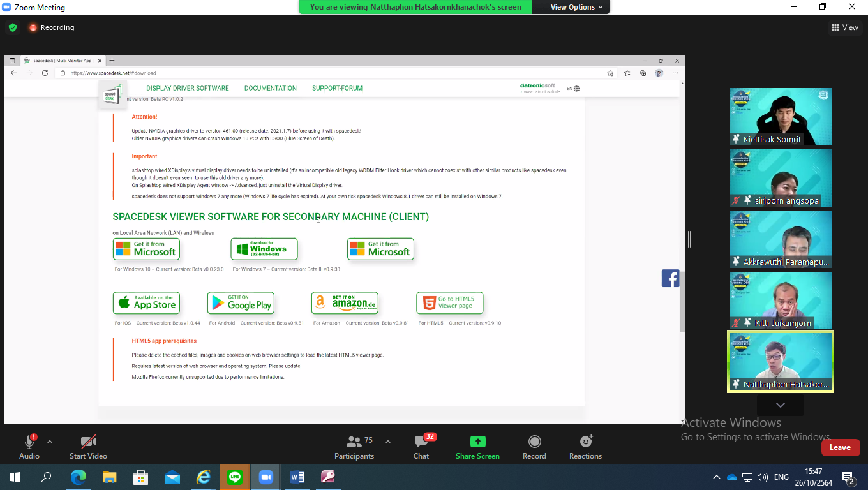This screenshot has width=868, height=490.
Task: Click the browser refresh icon
Action: (45, 73)
